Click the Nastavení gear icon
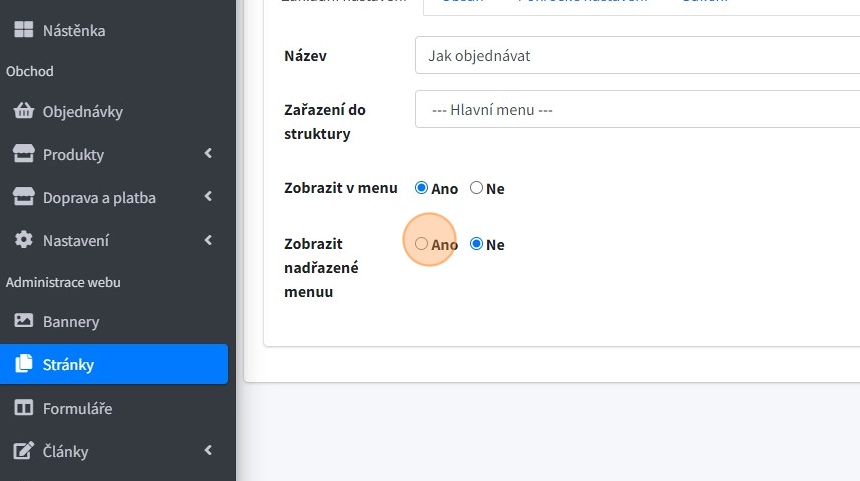The image size is (860, 481). point(23,240)
